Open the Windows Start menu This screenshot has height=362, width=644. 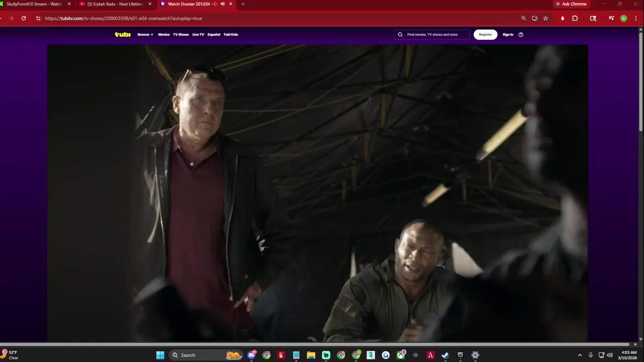click(x=160, y=355)
